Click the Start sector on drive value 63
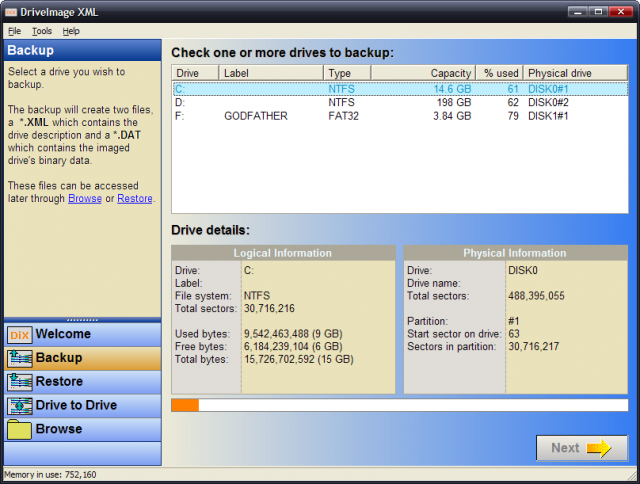This screenshot has height=484, width=640. (x=514, y=334)
